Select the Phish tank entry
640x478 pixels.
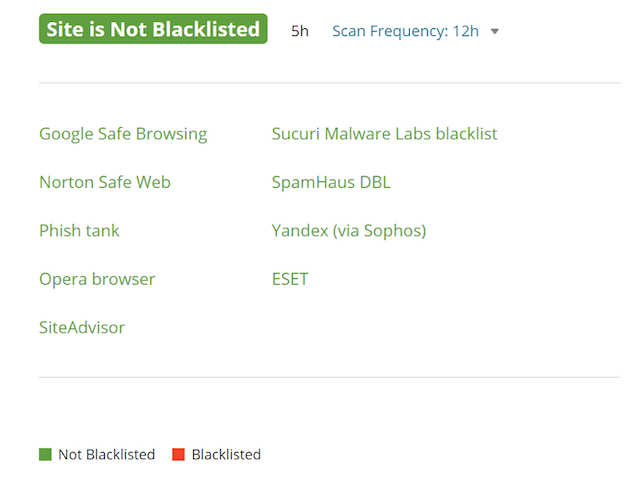pyautogui.click(x=79, y=230)
